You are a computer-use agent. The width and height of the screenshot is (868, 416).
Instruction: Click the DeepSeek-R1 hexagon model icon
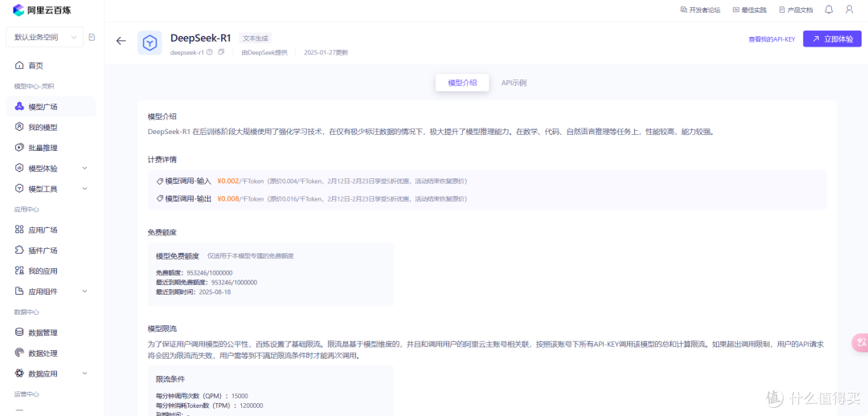pos(149,43)
